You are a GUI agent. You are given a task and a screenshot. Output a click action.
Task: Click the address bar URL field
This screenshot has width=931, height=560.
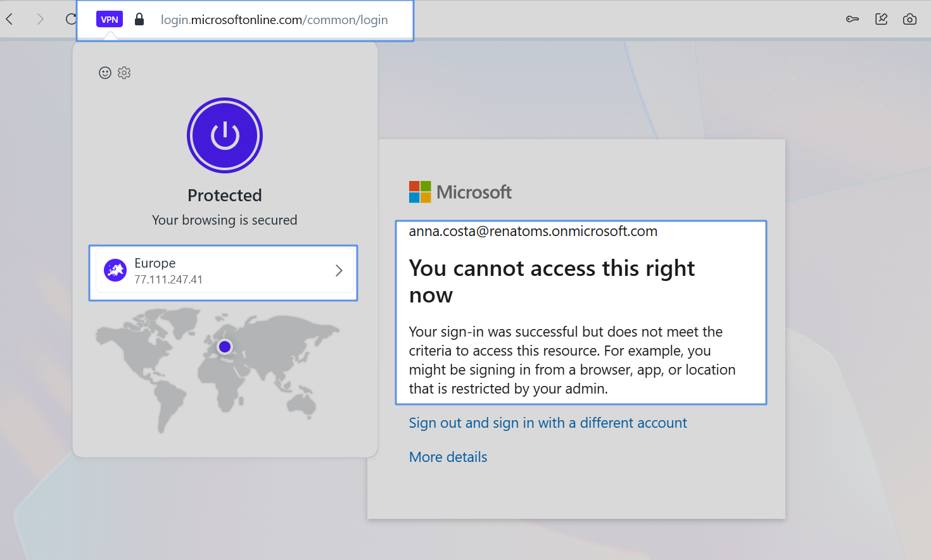pyautogui.click(x=274, y=20)
